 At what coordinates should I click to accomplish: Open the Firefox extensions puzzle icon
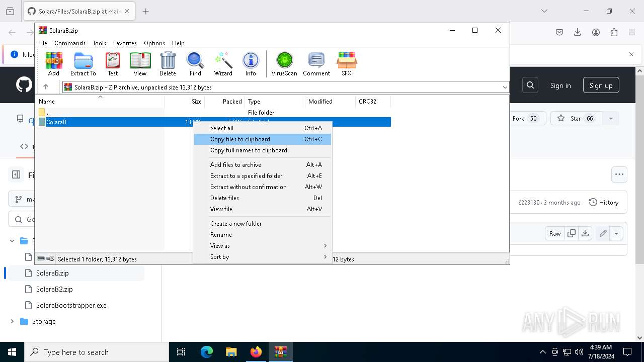pos(614,32)
